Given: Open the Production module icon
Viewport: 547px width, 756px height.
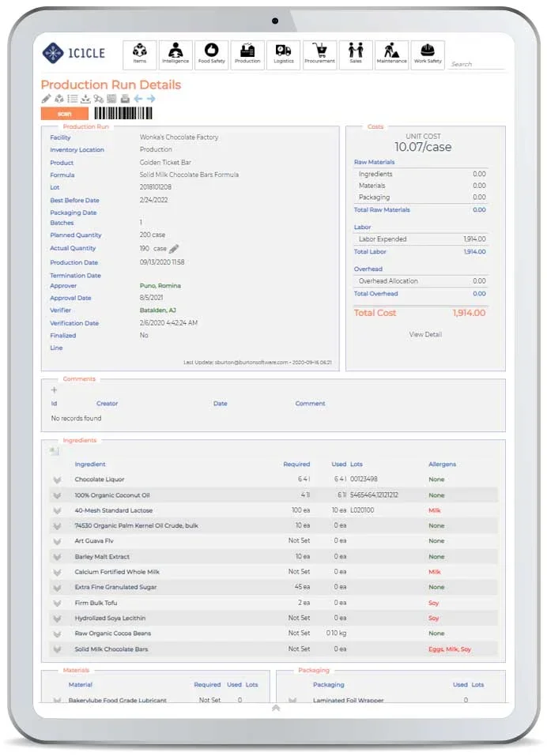Looking at the screenshot, I should click(247, 55).
